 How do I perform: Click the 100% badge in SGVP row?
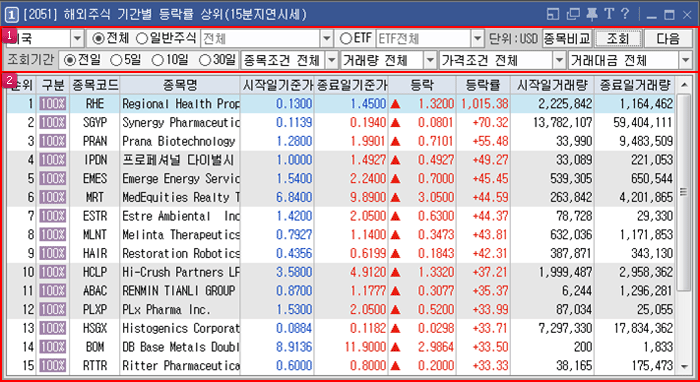[52, 123]
